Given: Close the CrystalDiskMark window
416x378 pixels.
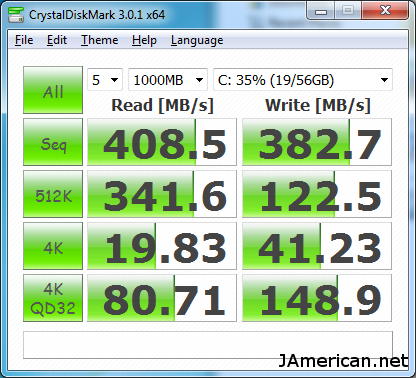Looking at the screenshot, I should (385, 11).
